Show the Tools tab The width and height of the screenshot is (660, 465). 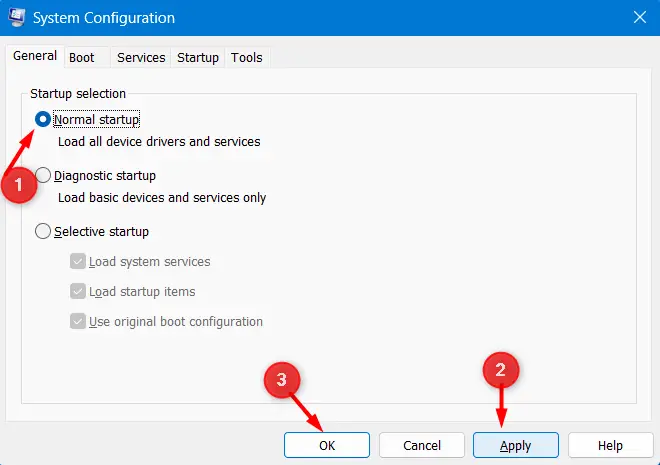pos(247,58)
